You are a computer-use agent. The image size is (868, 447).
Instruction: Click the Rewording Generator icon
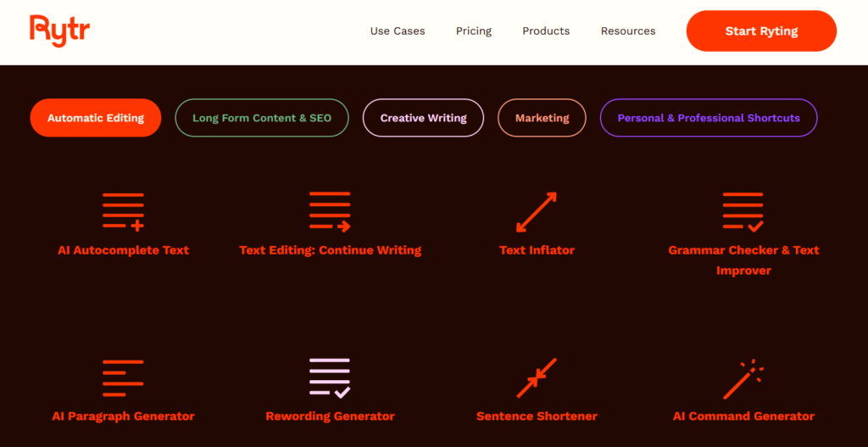click(x=330, y=377)
